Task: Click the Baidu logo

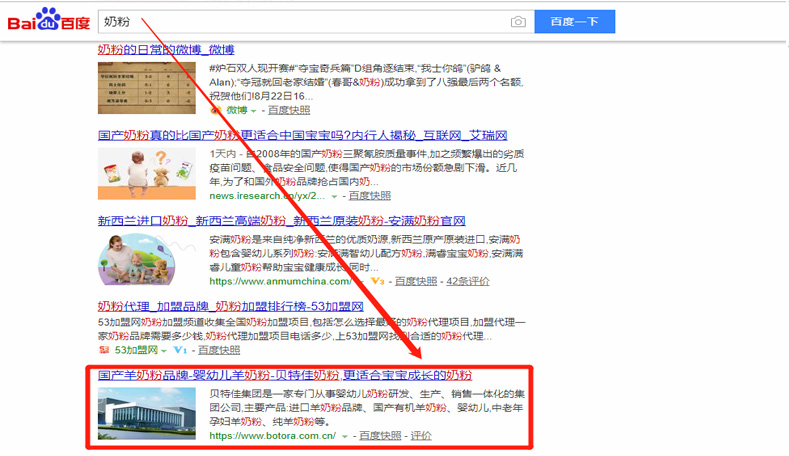Action: pos(49,20)
